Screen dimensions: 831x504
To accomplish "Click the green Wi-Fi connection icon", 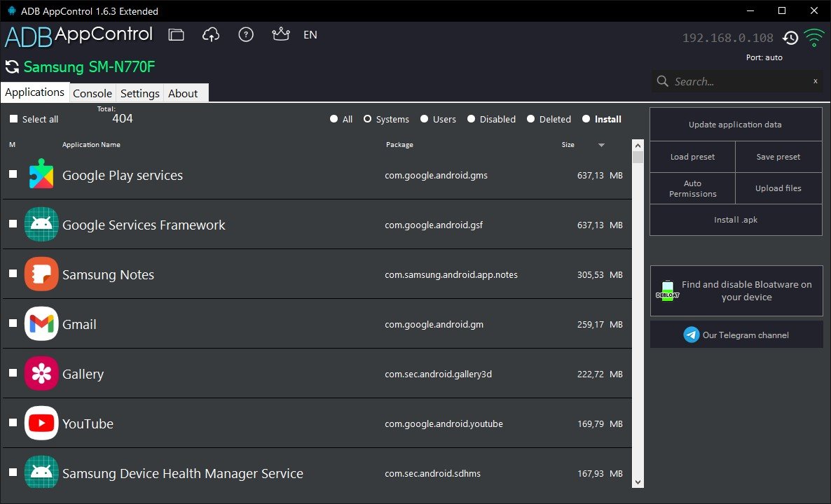I will click(x=814, y=38).
